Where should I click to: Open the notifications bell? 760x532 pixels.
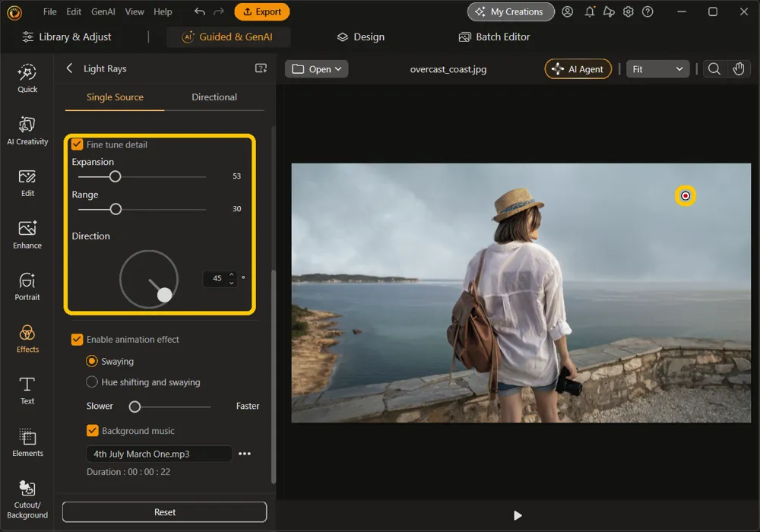pyautogui.click(x=590, y=11)
